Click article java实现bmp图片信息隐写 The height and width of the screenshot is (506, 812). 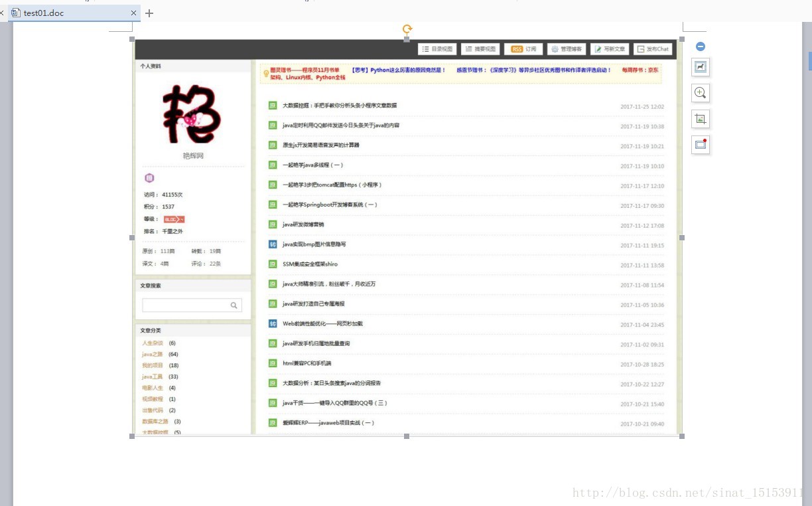tap(314, 244)
